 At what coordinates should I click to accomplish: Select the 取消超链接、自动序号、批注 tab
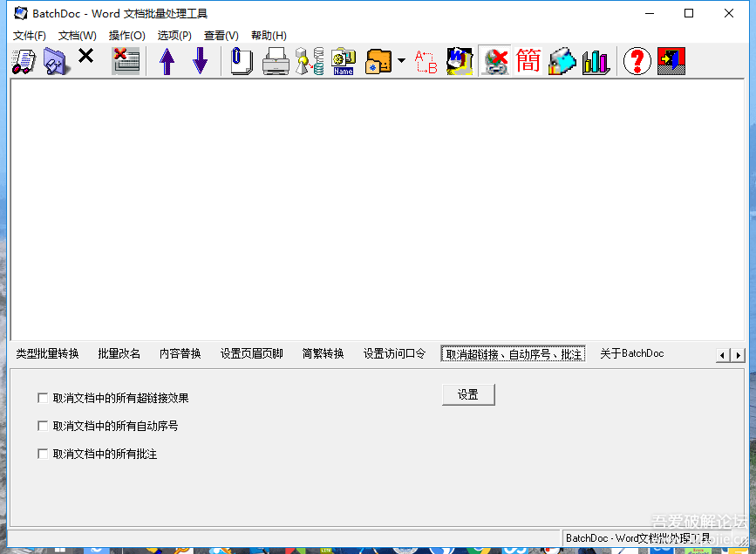(513, 353)
